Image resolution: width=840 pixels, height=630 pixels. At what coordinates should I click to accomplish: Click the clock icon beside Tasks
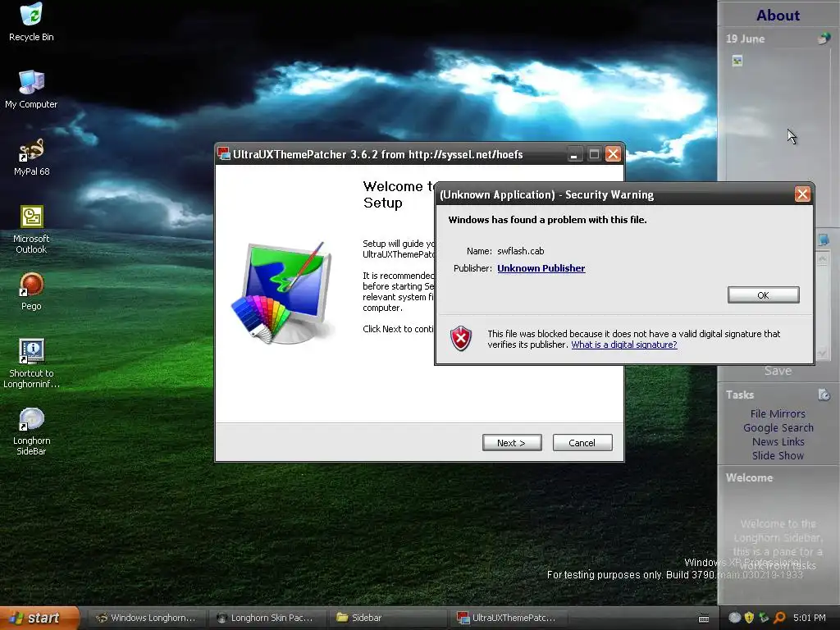(x=824, y=395)
